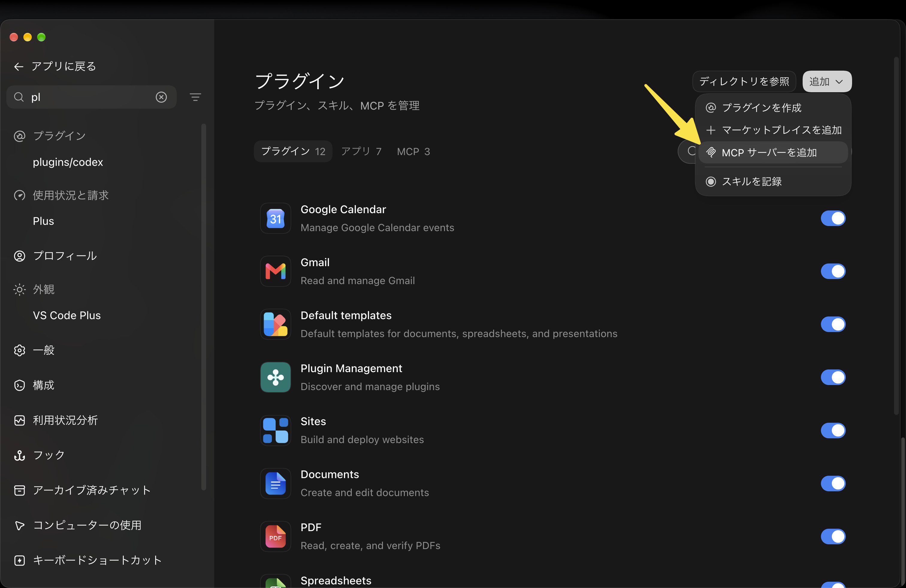
Task: Select MCP サーバーを追加 menu item
Action: (x=773, y=152)
